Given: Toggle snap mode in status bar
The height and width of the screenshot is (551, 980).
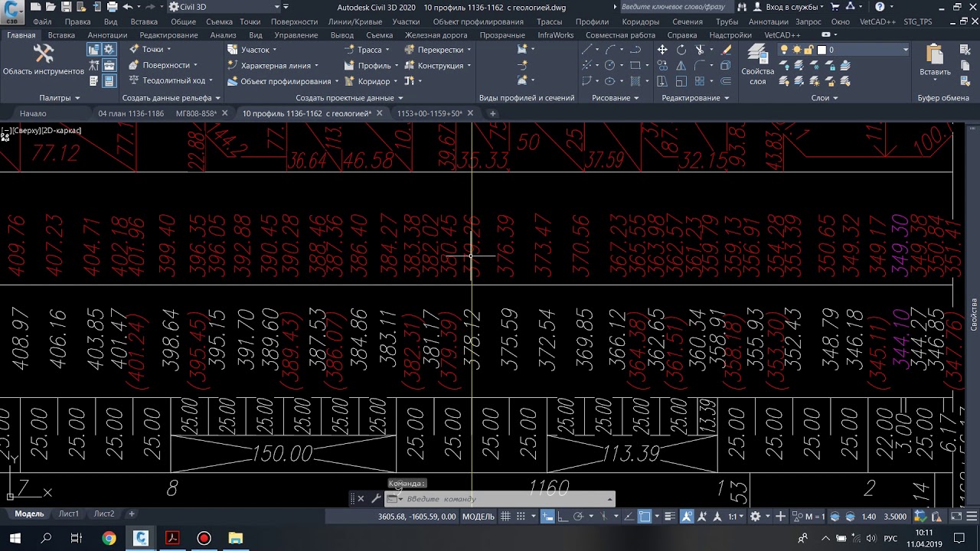Looking at the screenshot, I should (x=521, y=517).
